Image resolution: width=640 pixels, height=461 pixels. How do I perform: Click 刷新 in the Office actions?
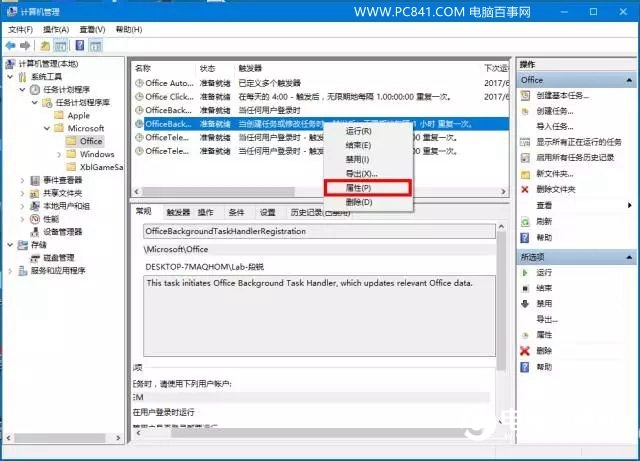(x=544, y=222)
